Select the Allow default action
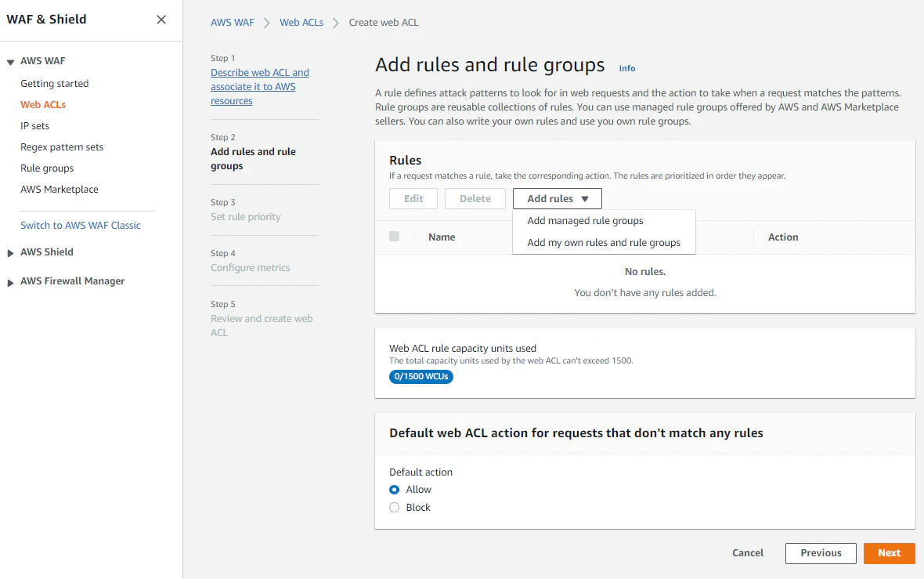 pyautogui.click(x=395, y=490)
